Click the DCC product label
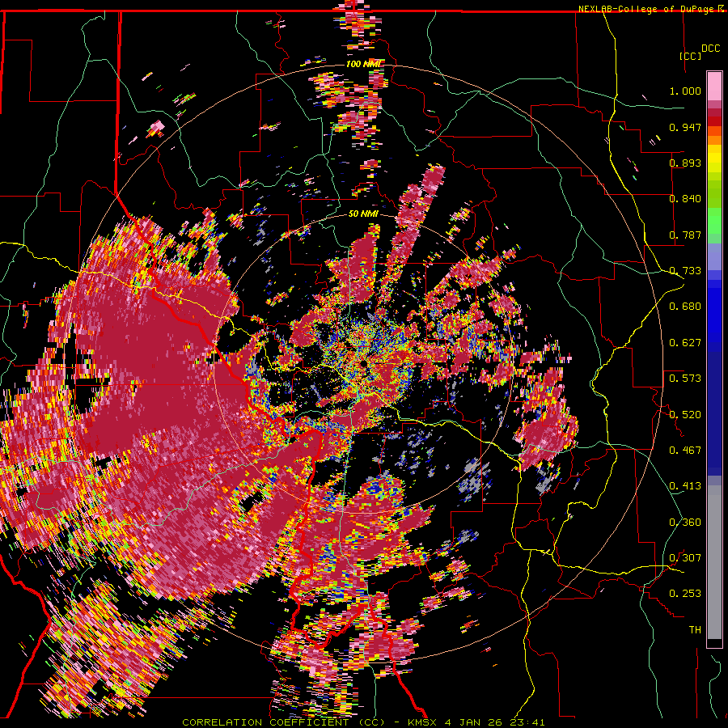The height and width of the screenshot is (728, 728). pos(711,49)
